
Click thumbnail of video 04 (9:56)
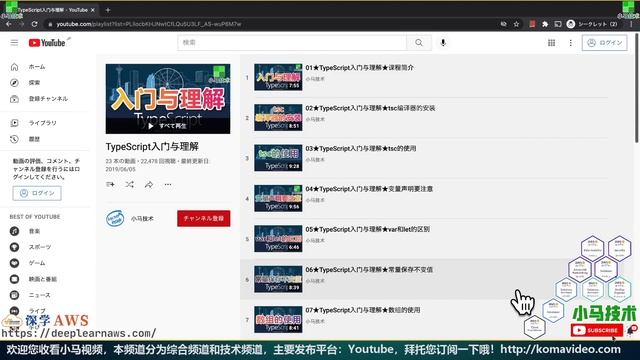(x=278, y=198)
